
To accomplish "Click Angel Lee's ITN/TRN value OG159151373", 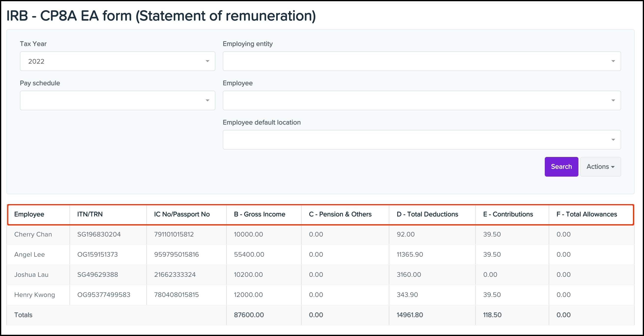I will pos(98,254).
